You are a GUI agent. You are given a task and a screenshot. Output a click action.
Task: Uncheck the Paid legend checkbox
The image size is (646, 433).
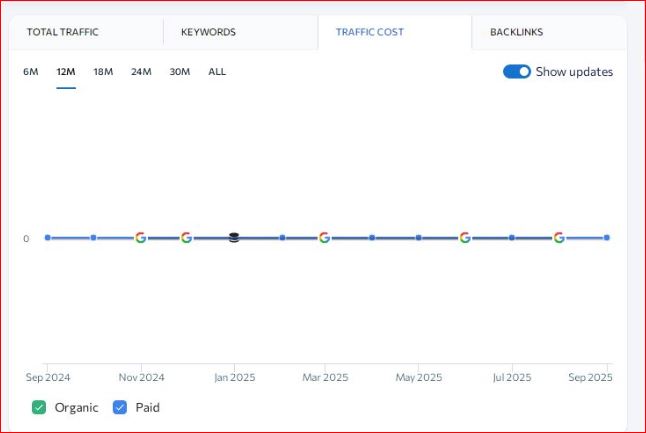pyautogui.click(x=120, y=407)
